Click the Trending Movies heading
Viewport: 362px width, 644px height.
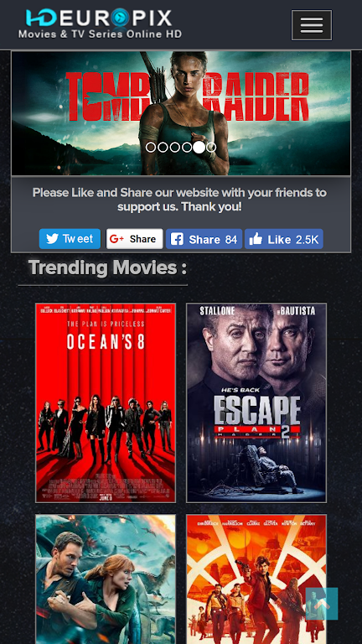point(107,267)
